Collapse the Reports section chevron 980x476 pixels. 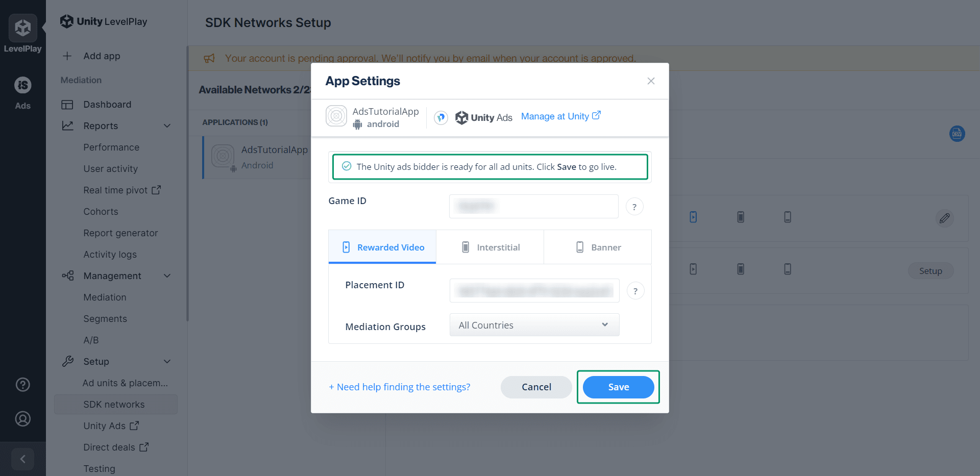tap(167, 126)
